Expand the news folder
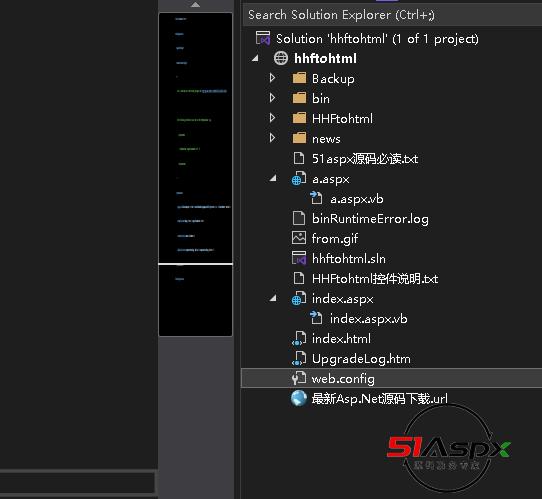542x499 pixels. [x=272, y=138]
